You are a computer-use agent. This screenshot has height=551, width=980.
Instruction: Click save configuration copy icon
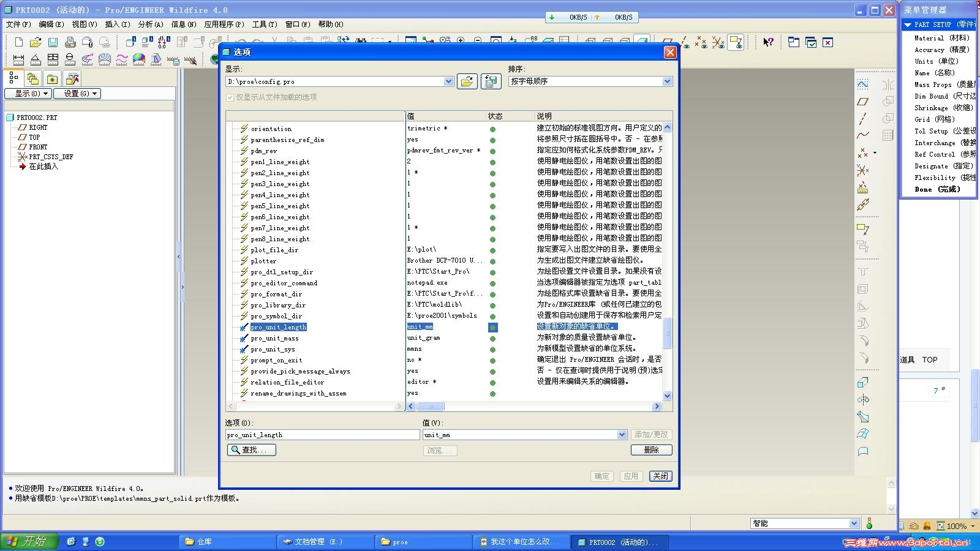491,81
